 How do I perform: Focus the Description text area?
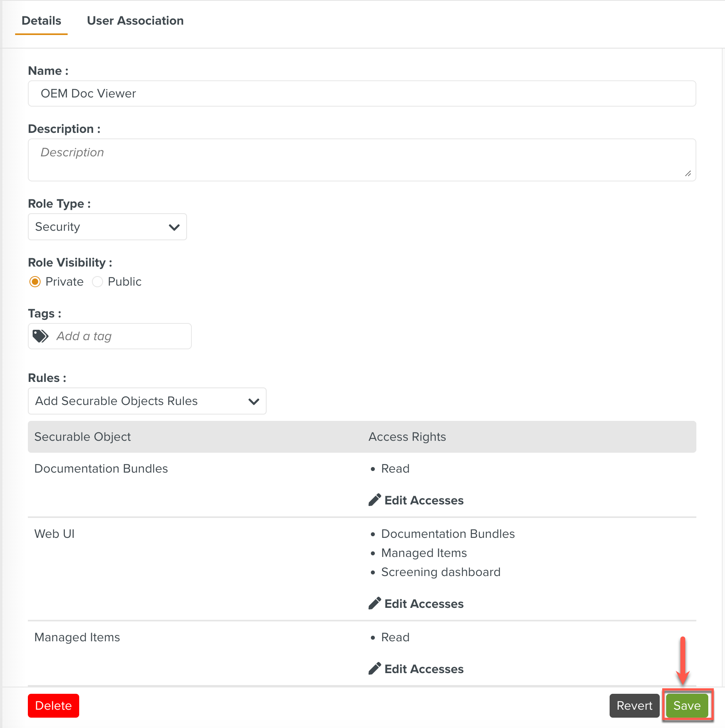coord(362,160)
